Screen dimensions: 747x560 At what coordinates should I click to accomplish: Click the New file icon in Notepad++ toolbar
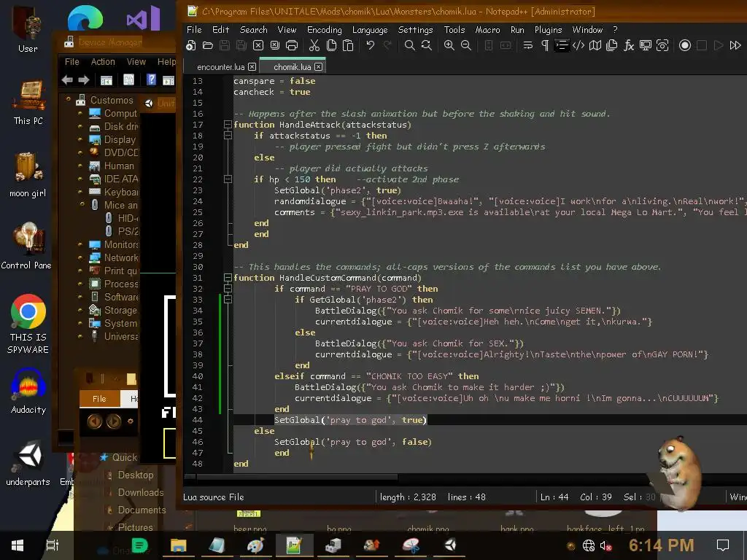coord(191,45)
